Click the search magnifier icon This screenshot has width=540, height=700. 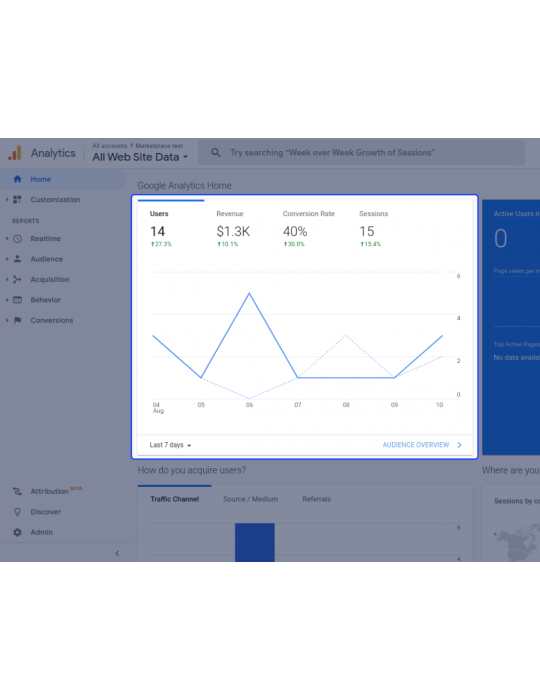216,153
